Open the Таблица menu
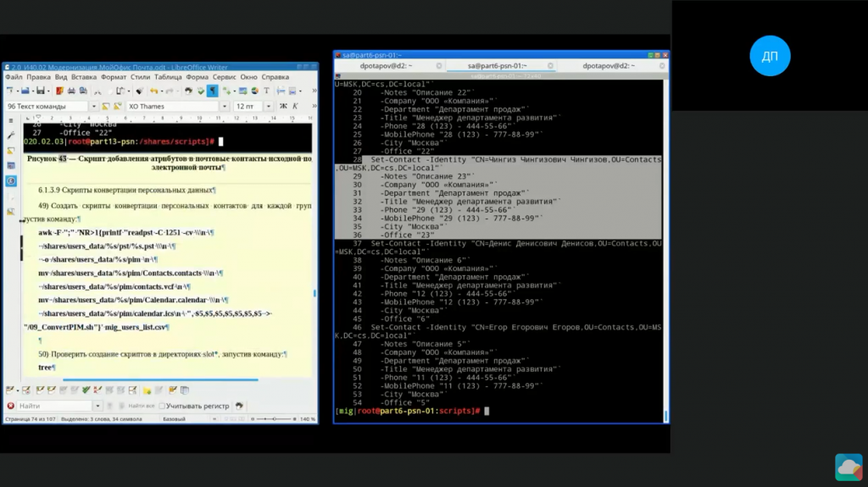 (x=168, y=77)
